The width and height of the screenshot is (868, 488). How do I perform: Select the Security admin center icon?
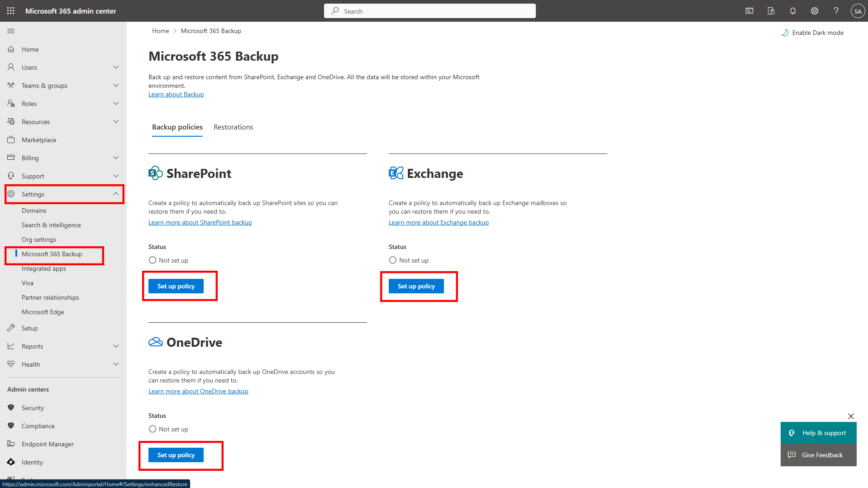point(11,407)
